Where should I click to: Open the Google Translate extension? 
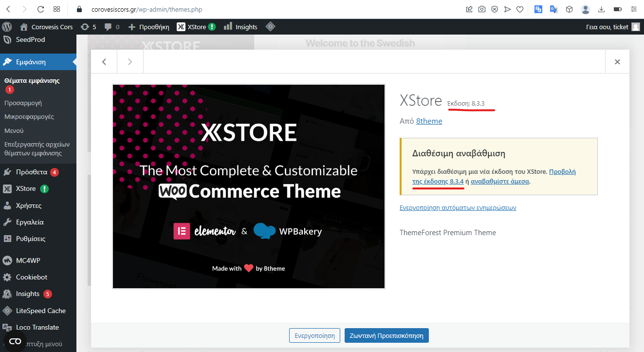553,9
